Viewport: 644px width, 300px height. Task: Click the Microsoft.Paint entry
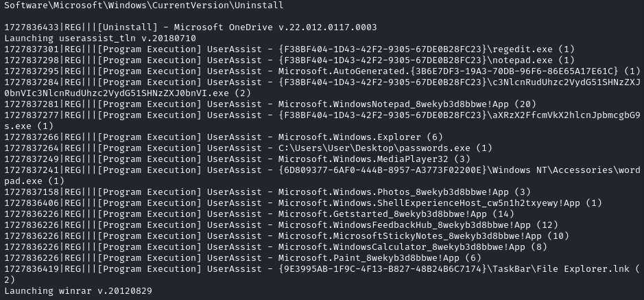379,258
